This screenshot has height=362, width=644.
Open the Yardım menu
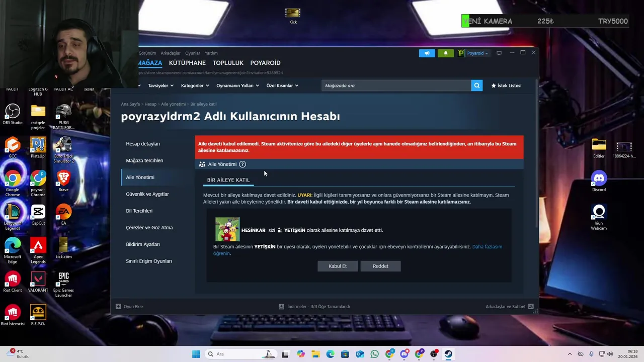click(211, 53)
